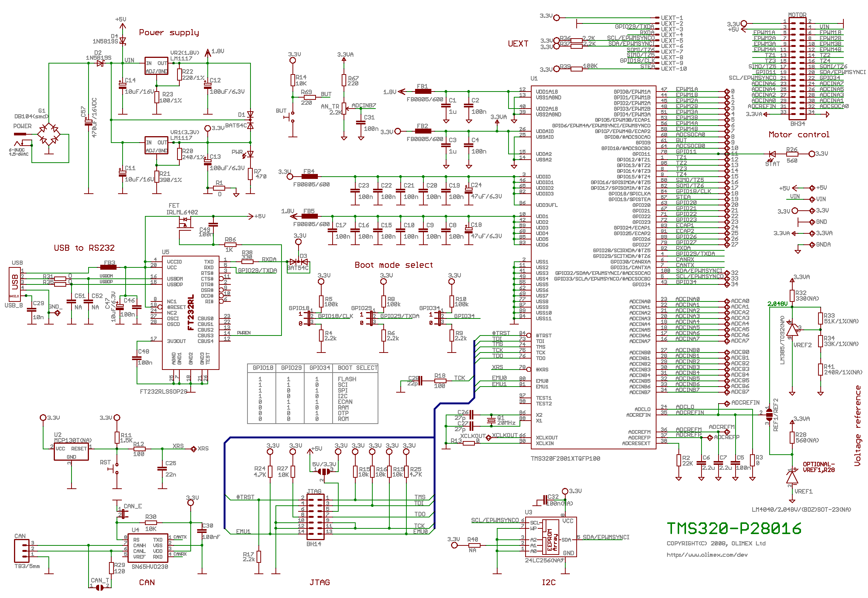Select the CAN TB3/5mm terminal connector

(x=22, y=551)
